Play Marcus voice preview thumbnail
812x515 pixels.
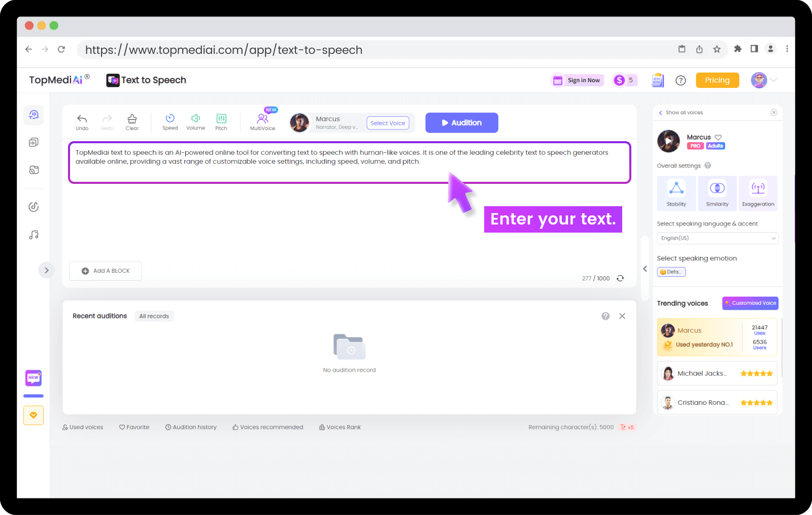668,141
